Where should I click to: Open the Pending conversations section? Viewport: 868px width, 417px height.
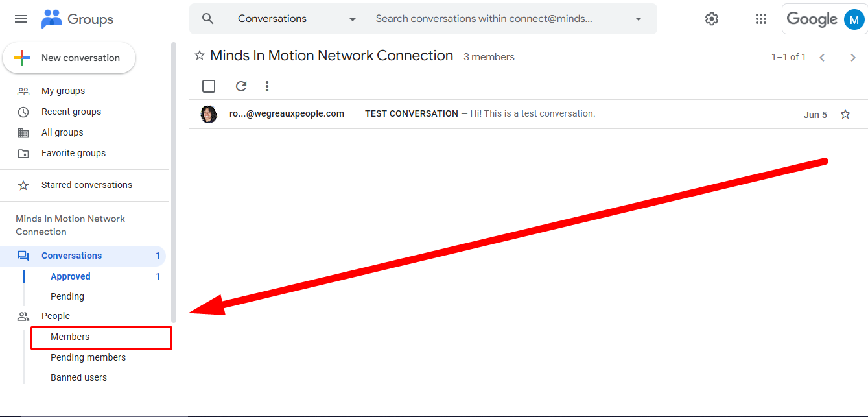pyautogui.click(x=67, y=296)
